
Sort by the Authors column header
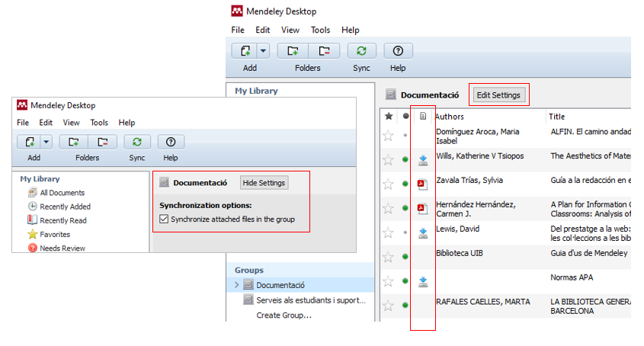(x=450, y=117)
